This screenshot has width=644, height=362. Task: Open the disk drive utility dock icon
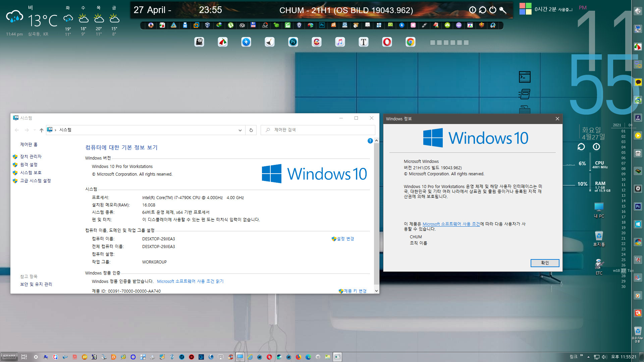click(199, 42)
